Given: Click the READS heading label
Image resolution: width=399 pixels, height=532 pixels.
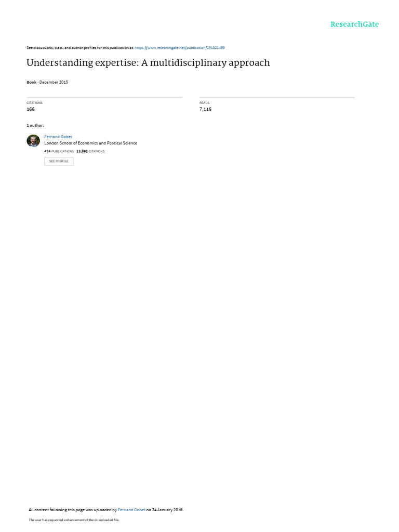Looking at the screenshot, I should click(204, 103).
